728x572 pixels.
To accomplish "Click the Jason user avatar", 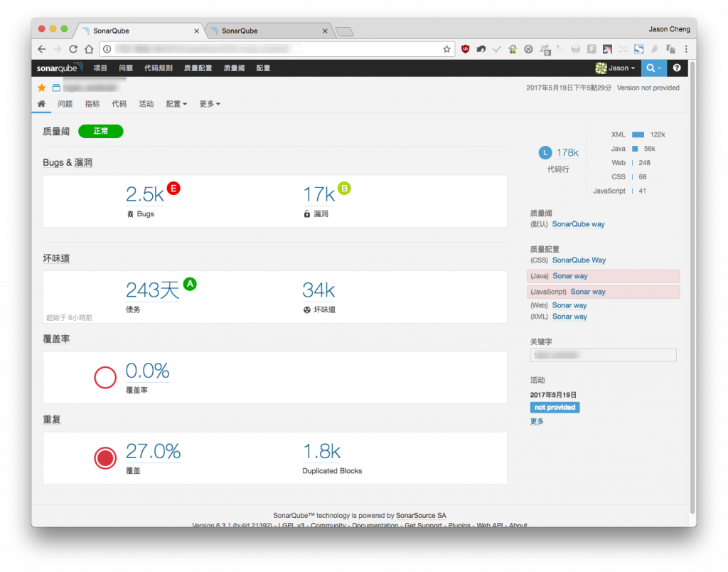I will tap(601, 68).
